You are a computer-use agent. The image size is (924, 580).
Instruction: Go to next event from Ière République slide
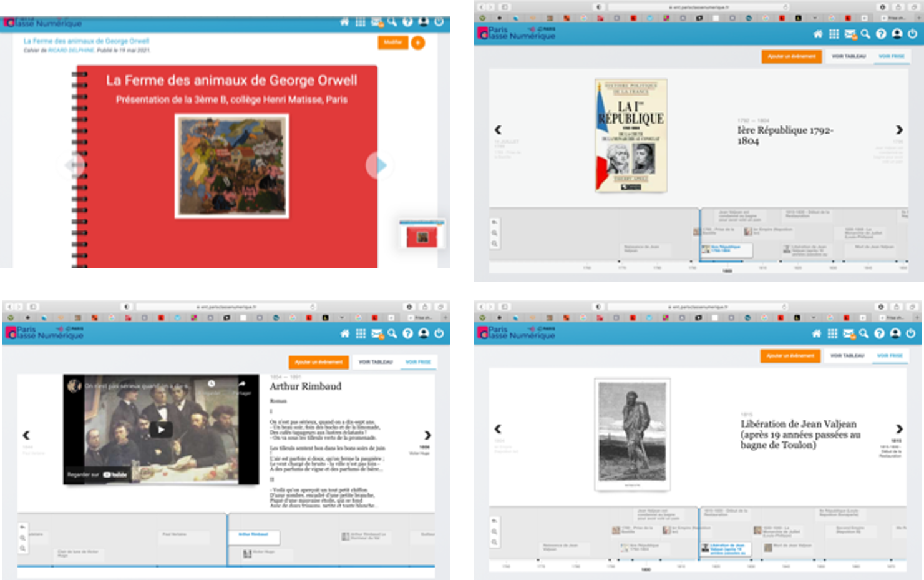(x=899, y=130)
